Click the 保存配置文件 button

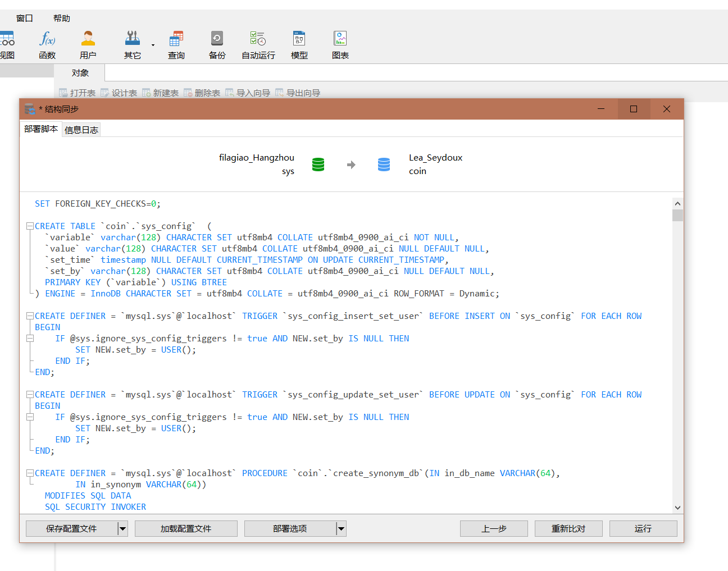(x=71, y=528)
